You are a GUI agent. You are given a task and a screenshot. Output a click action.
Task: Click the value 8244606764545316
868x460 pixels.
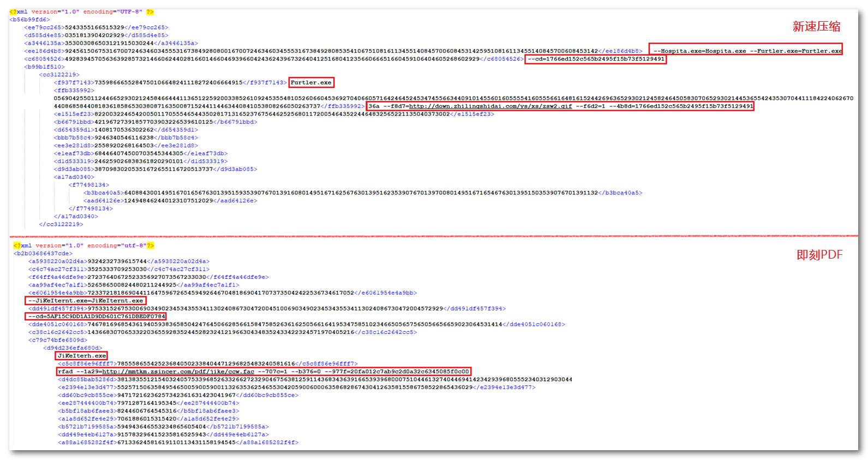pos(147,411)
